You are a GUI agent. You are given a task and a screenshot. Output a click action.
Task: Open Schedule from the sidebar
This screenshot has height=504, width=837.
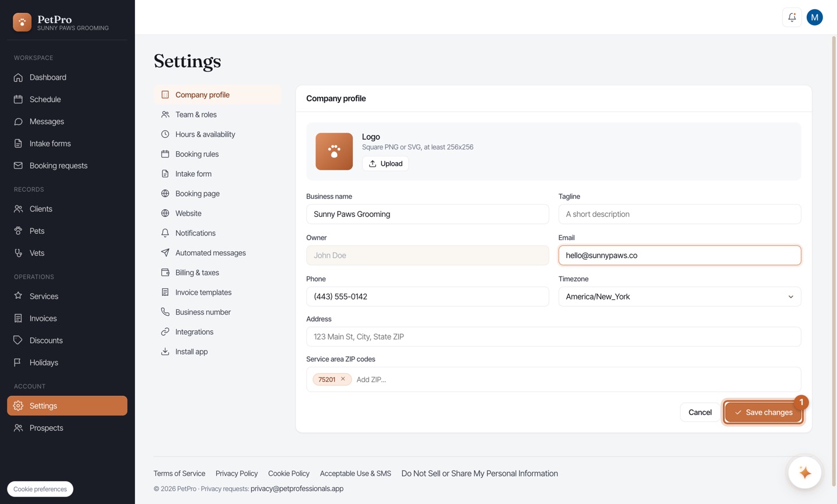[67, 99]
